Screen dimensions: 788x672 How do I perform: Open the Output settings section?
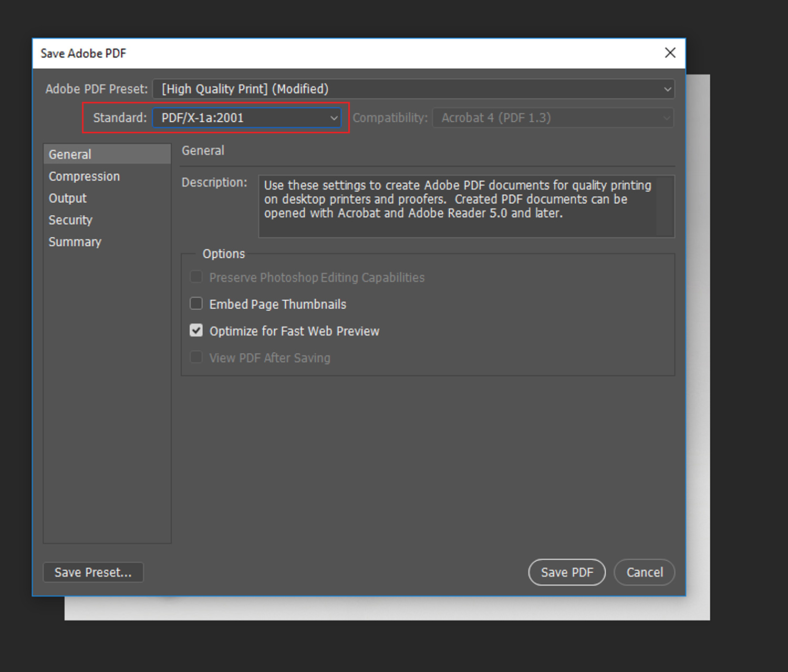[x=107, y=198]
